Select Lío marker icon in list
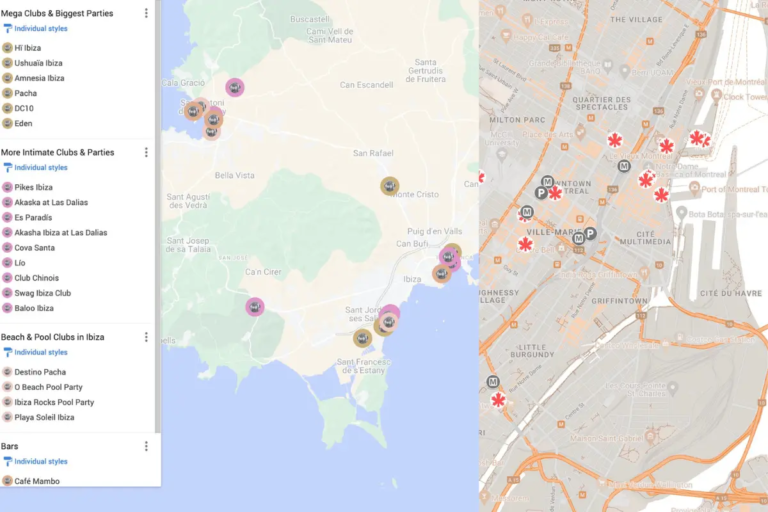This screenshot has height=512, width=768. point(7,263)
